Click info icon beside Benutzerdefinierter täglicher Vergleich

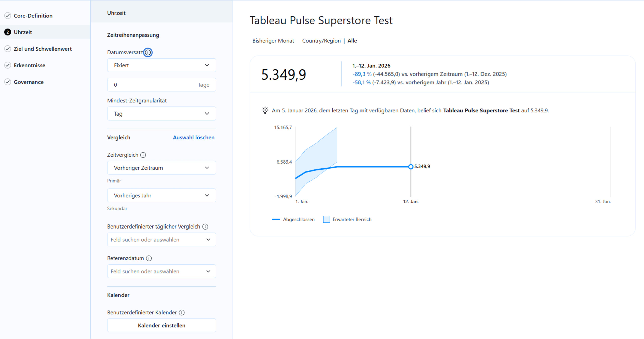(205, 227)
